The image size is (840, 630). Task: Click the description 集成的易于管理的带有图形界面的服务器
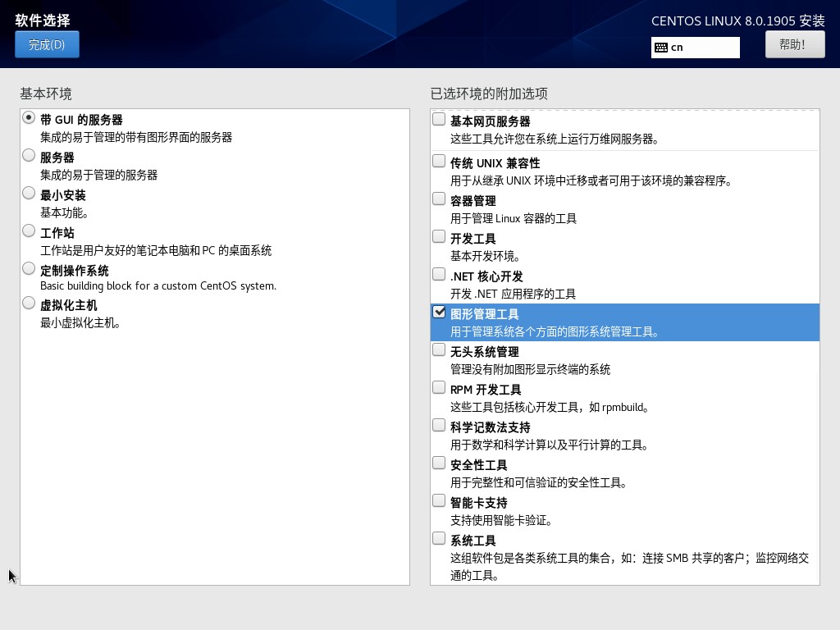tap(136, 138)
